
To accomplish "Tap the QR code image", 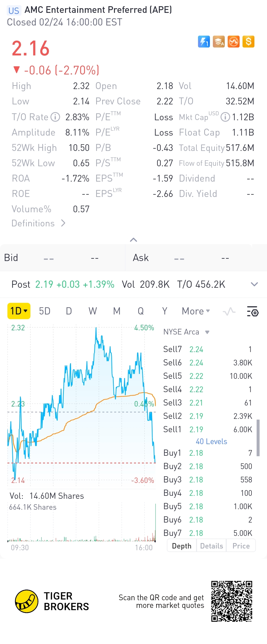I will (x=232, y=601).
